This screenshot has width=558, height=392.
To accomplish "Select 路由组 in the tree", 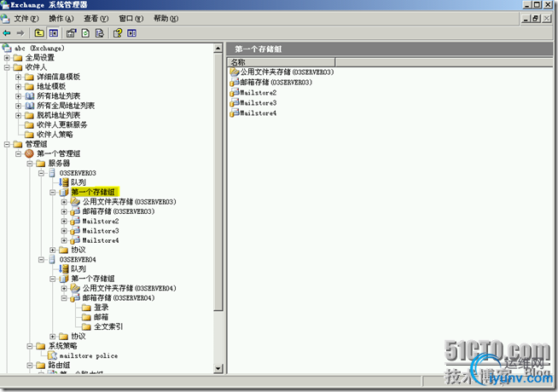I will 59,365.
